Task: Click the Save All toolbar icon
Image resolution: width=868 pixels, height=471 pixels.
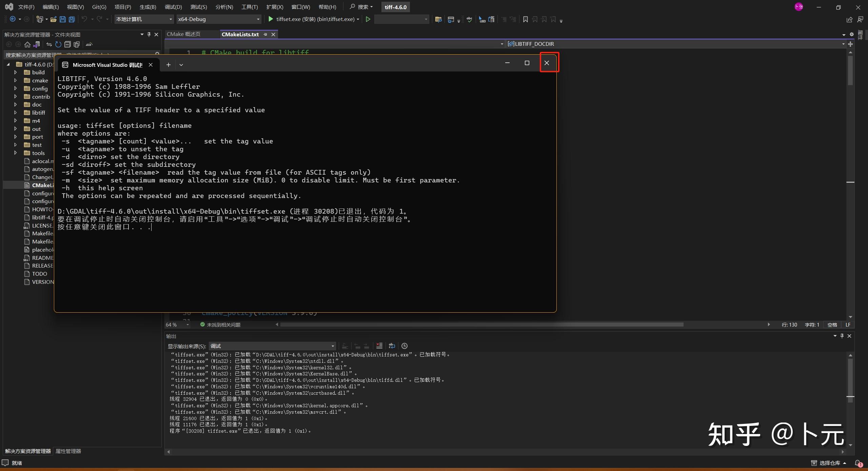Action: point(72,19)
